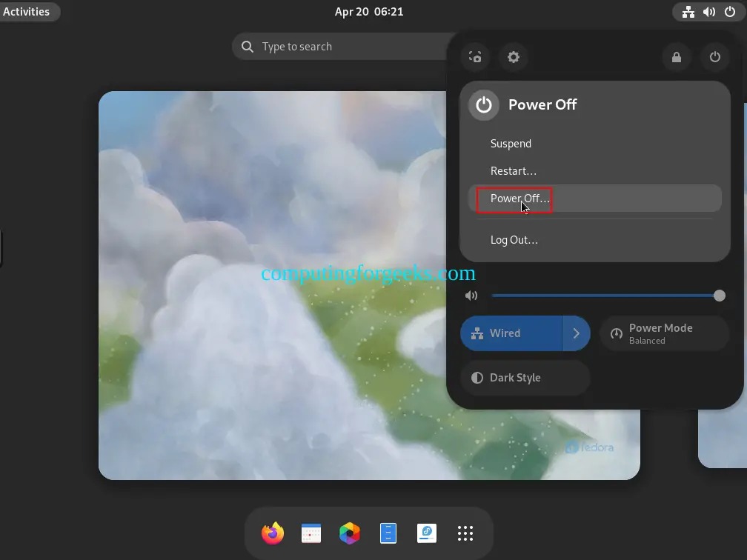Screen dimensions: 747x560
Task: Launch Firefox from the dock
Action: (273, 533)
